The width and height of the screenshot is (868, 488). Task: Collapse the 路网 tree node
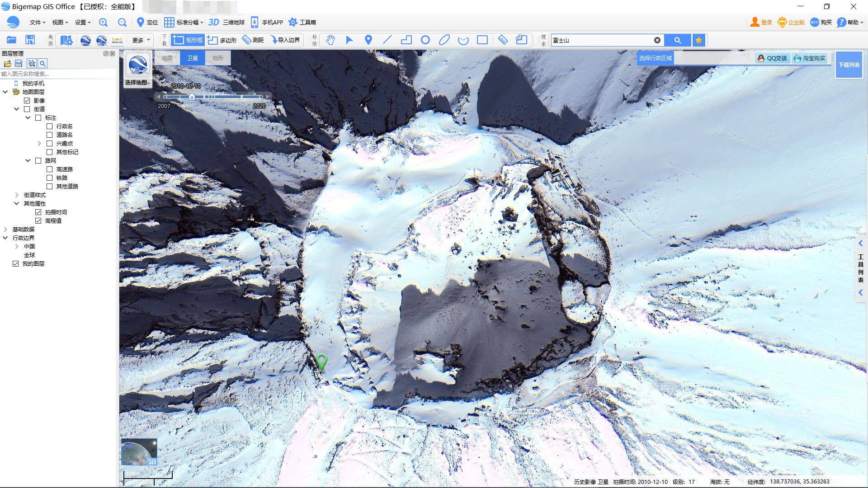(x=28, y=160)
